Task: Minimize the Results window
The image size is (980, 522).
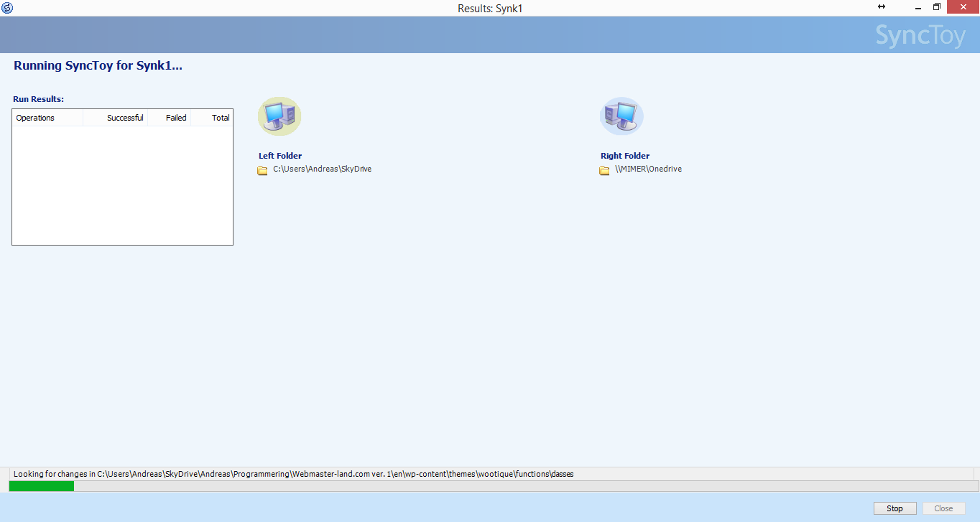Action: tap(918, 7)
